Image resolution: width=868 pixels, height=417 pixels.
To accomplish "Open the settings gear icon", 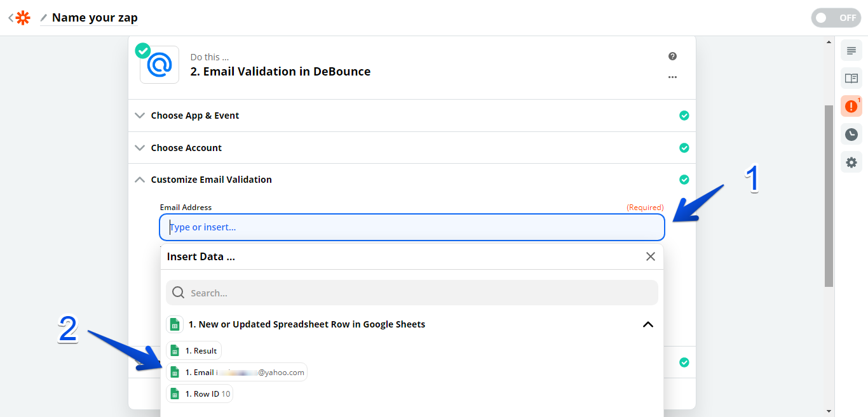I will pyautogui.click(x=851, y=162).
